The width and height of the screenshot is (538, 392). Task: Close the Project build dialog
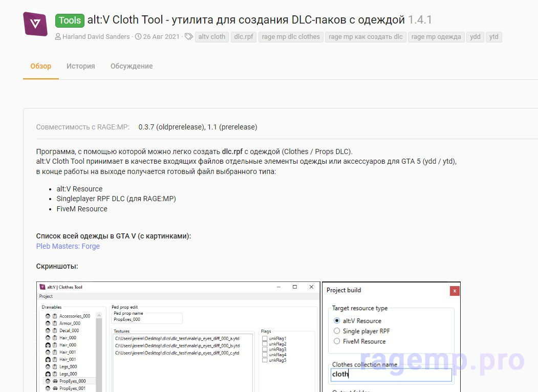point(454,291)
